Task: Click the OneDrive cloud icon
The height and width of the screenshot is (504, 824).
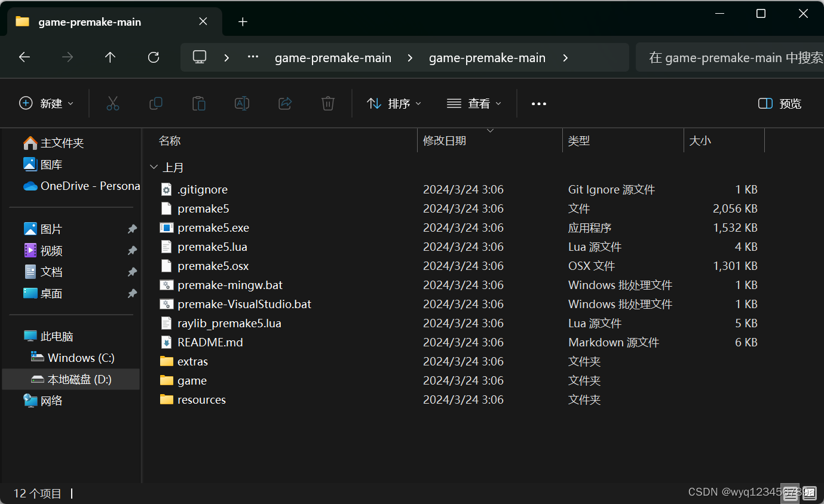Action: click(30, 186)
